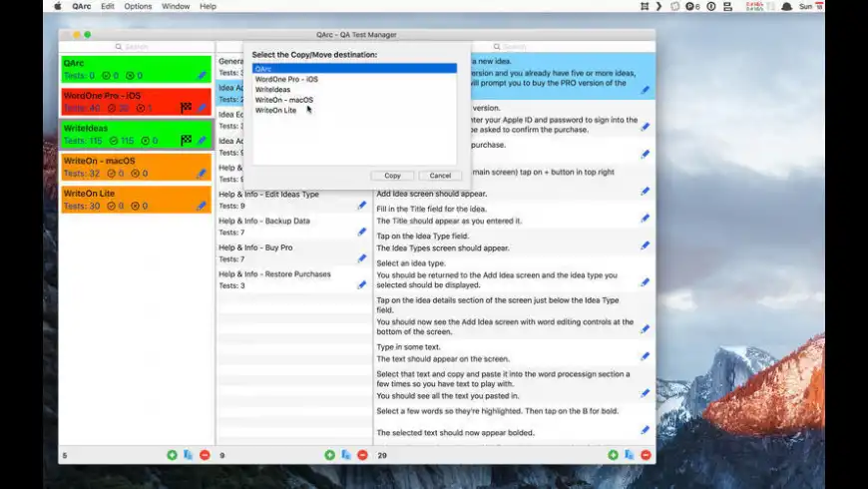Select Help & Info - Backup Data group
The width and height of the screenshot is (868, 489).
tap(293, 227)
